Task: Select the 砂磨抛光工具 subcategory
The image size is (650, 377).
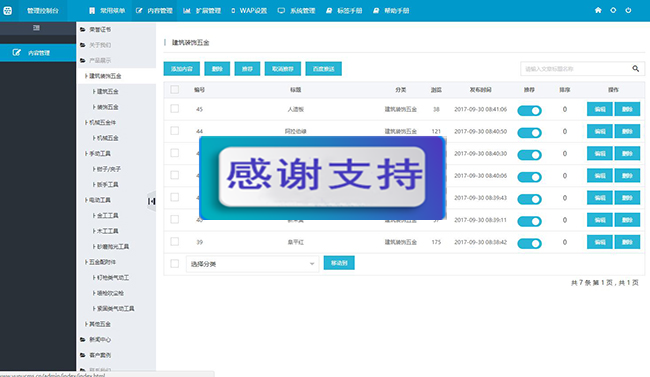Action: (111, 246)
